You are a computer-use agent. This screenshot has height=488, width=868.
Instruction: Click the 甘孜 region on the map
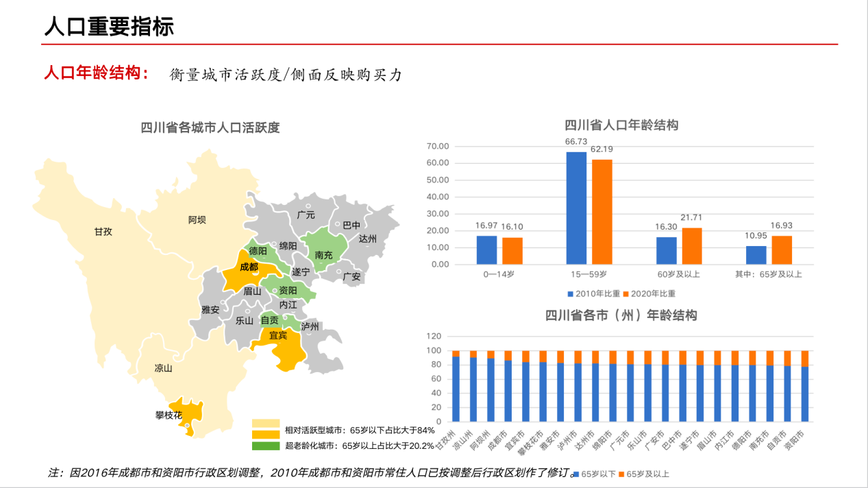pyautogui.click(x=103, y=232)
